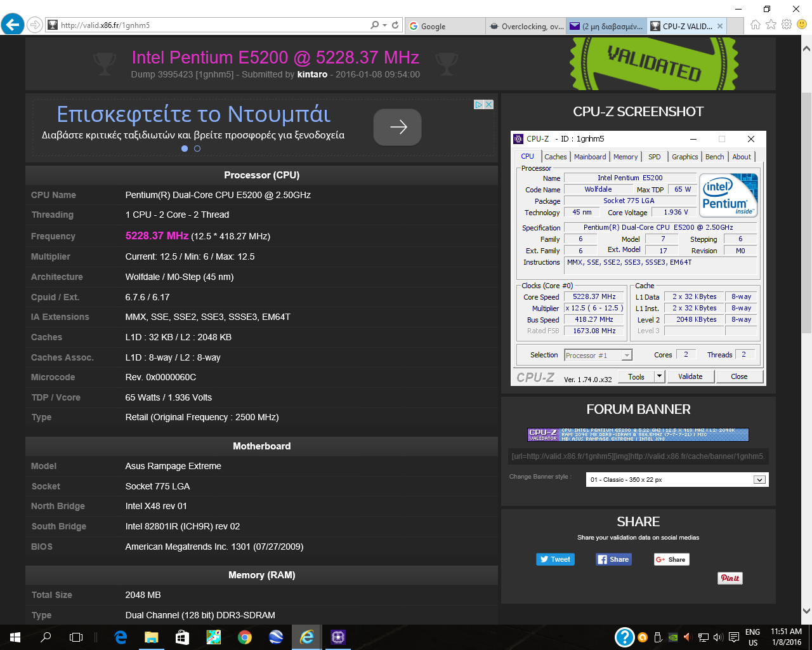
Task: Click the Pinterest Pin it button
Action: click(730, 578)
